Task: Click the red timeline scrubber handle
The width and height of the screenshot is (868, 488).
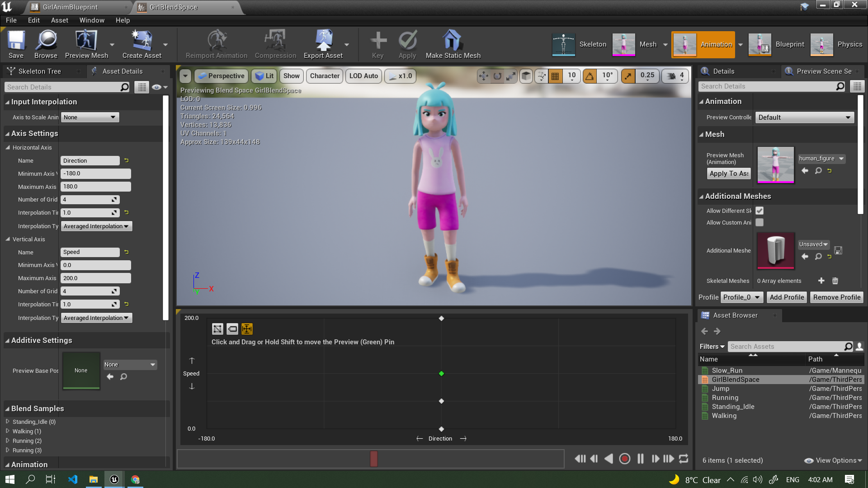Action: click(373, 459)
